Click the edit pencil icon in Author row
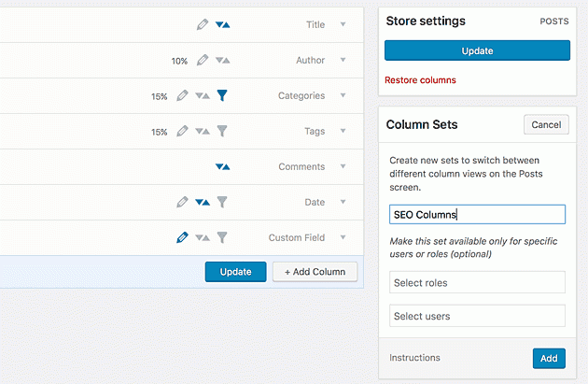Image resolution: width=588 pixels, height=384 pixels. pos(203,60)
